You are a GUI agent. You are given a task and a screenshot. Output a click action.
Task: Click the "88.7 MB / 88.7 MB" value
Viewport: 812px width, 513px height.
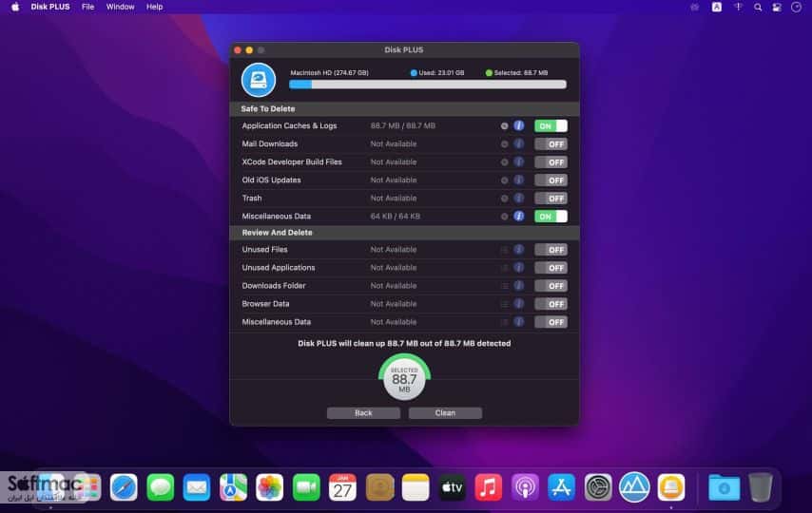pos(403,125)
